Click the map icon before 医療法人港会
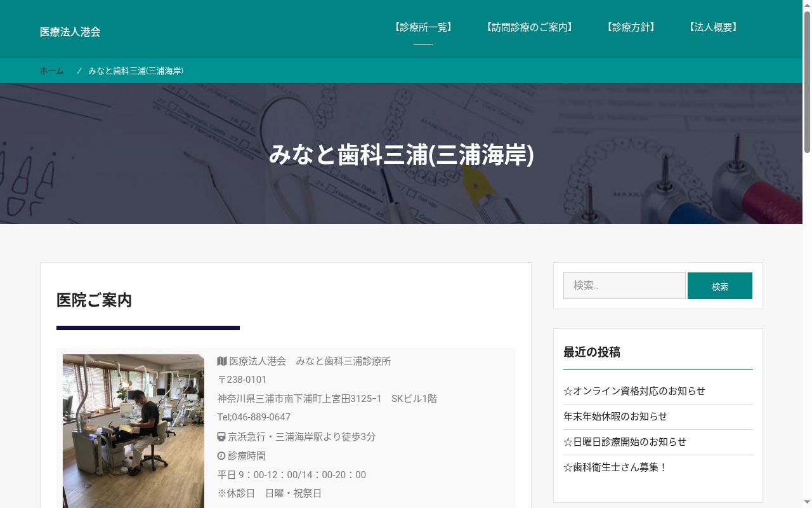Screen dimensions: 812x508 coord(222,361)
